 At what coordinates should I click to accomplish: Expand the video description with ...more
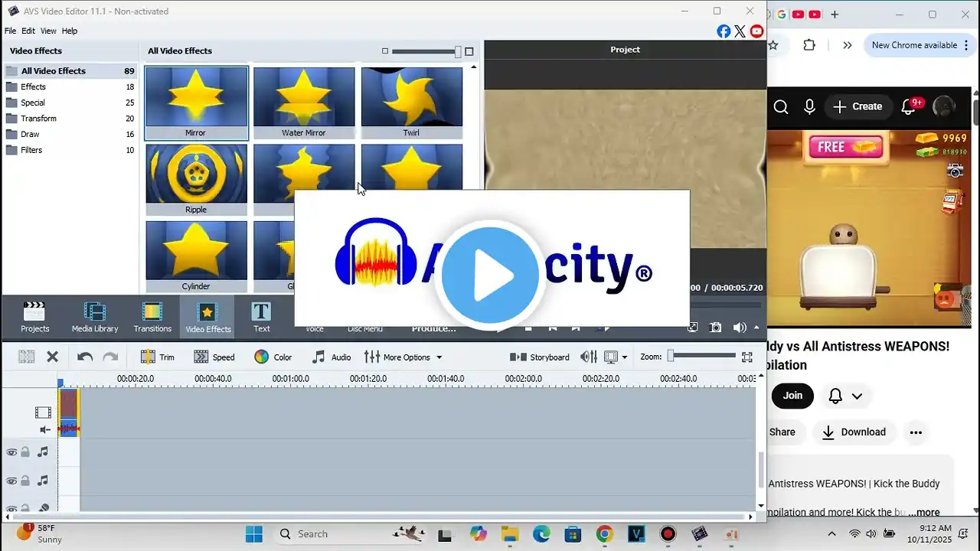click(x=924, y=512)
